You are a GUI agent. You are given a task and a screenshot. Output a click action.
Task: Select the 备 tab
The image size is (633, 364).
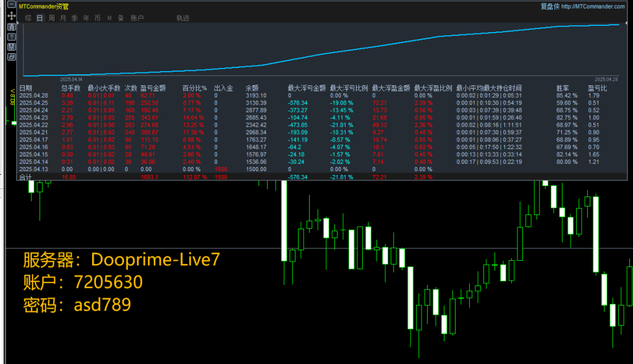pyautogui.click(x=121, y=18)
